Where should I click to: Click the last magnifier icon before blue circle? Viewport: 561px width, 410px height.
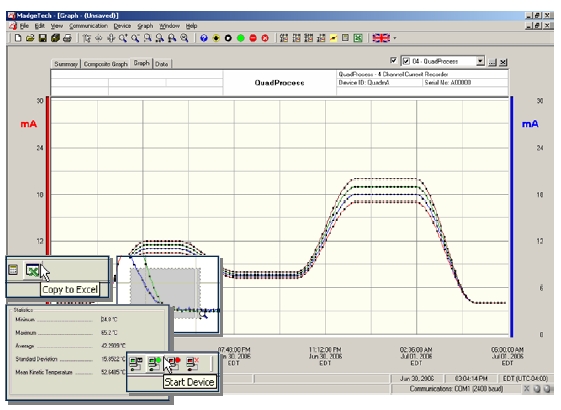tap(185, 38)
